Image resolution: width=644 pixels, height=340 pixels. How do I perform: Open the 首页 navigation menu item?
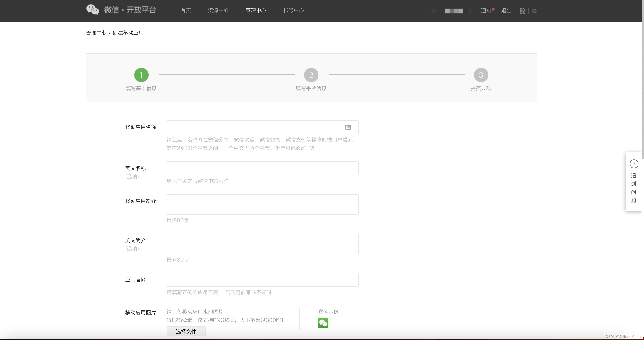pos(186,11)
